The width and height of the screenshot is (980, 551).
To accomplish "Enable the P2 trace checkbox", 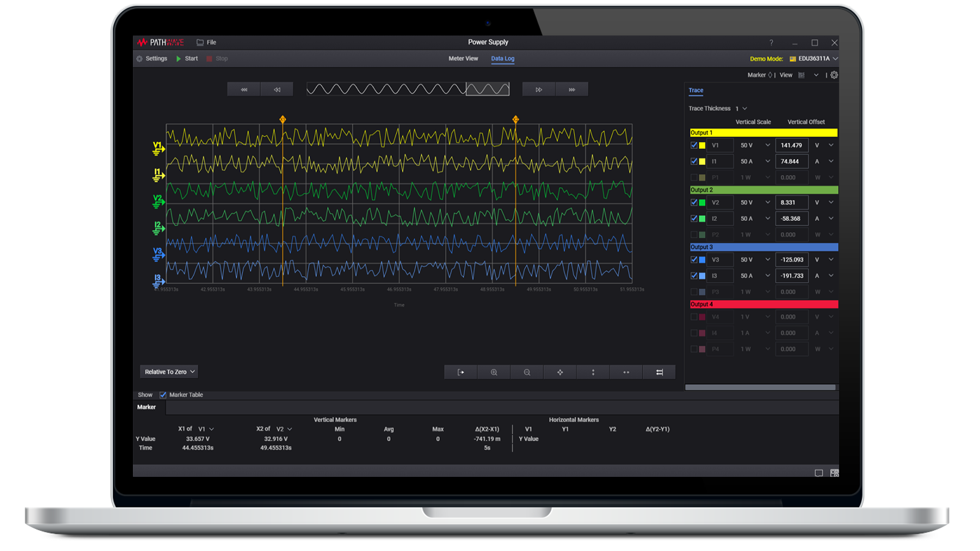I will pyautogui.click(x=694, y=234).
